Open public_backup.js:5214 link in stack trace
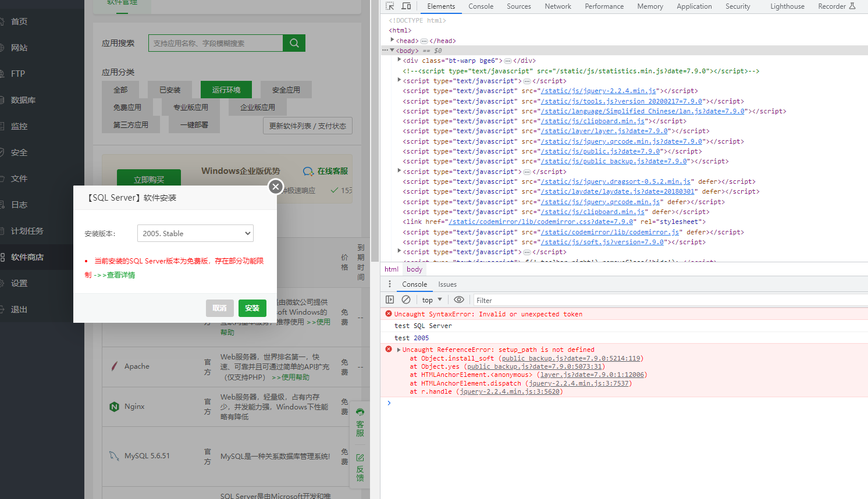Image resolution: width=868 pixels, height=499 pixels. click(x=571, y=358)
